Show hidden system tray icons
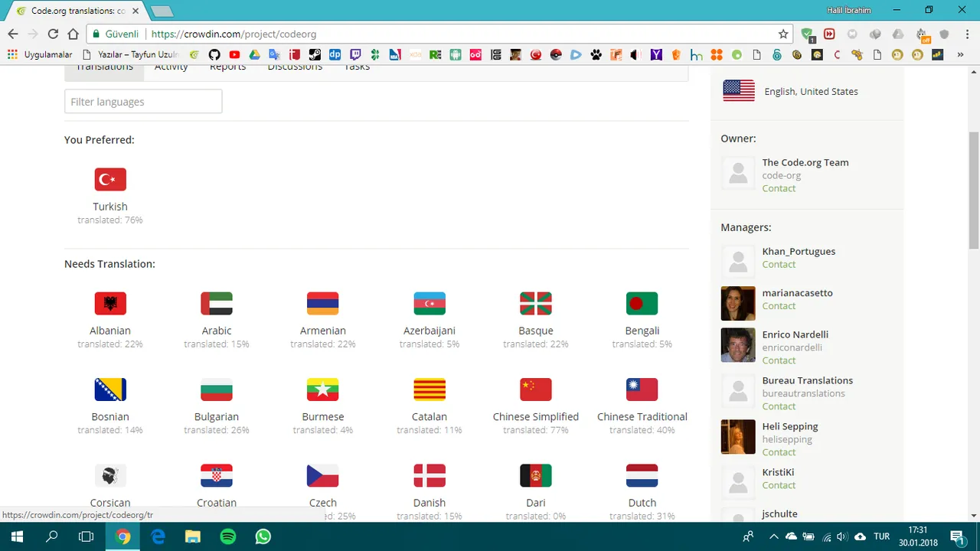The image size is (980, 551). pyautogui.click(x=774, y=536)
